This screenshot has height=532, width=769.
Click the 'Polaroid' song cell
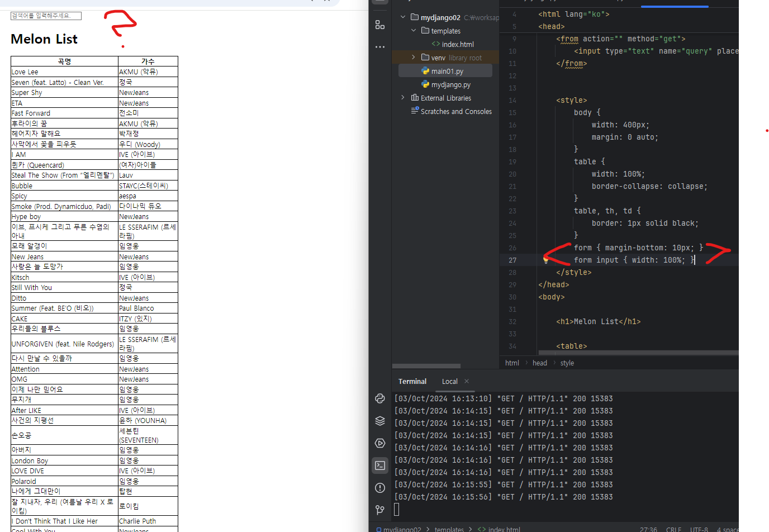click(x=64, y=481)
